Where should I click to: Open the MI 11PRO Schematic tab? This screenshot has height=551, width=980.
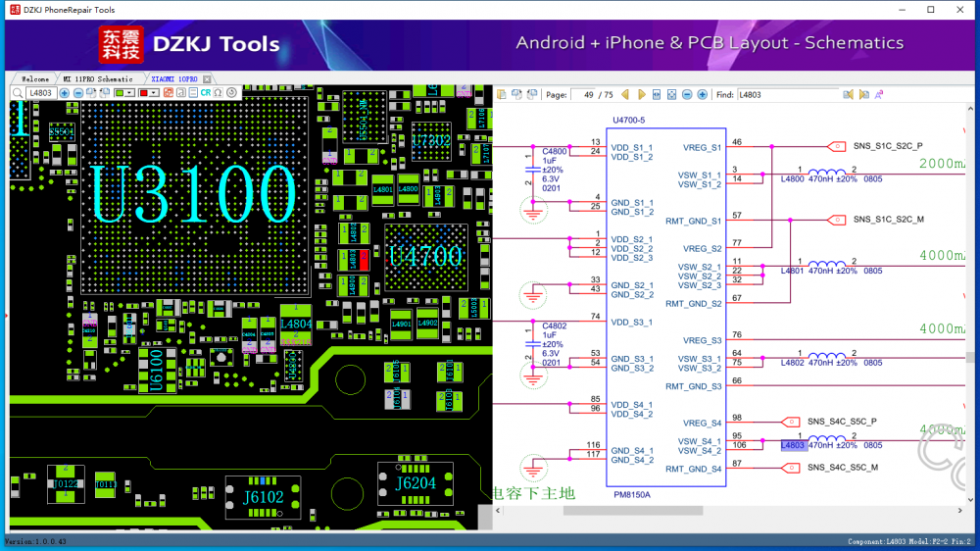pyautogui.click(x=97, y=78)
